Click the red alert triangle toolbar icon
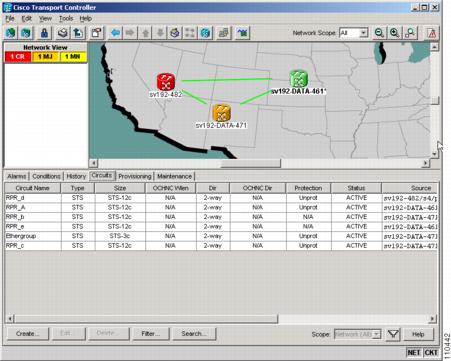451x361 pixels. click(432, 33)
